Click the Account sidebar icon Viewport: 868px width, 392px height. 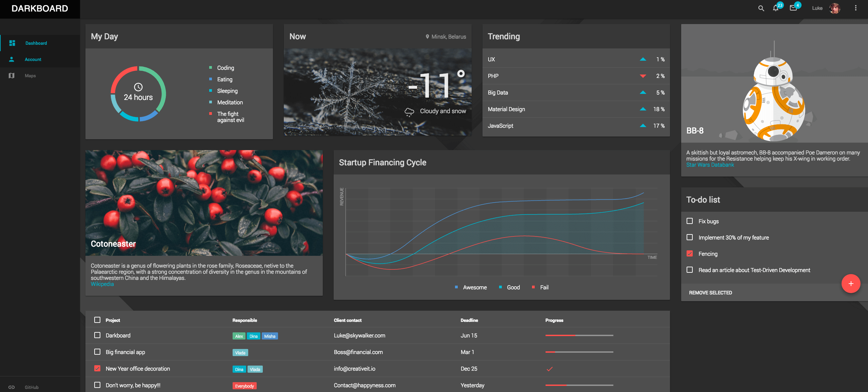tap(12, 59)
